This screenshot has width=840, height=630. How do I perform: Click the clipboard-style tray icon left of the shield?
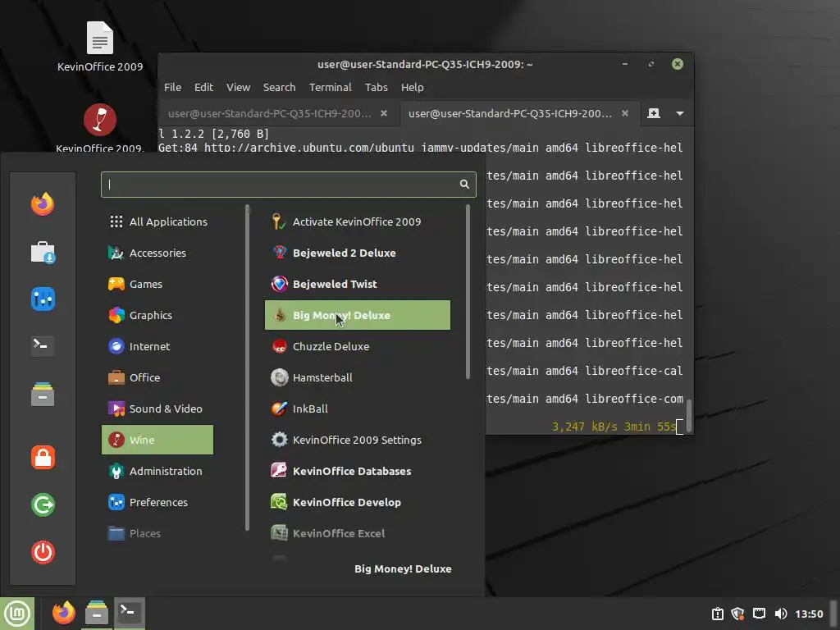pos(717,614)
